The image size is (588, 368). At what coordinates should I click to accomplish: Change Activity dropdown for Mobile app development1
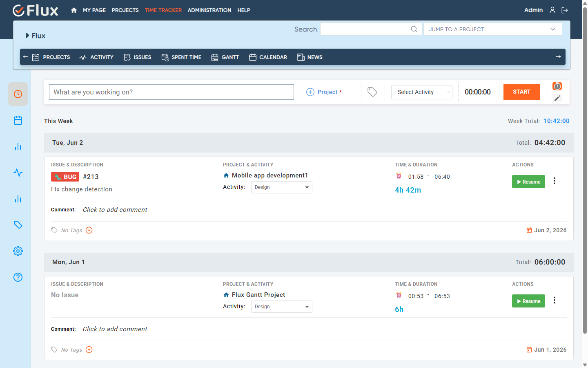pyautogui.click(x=282, y=187)
